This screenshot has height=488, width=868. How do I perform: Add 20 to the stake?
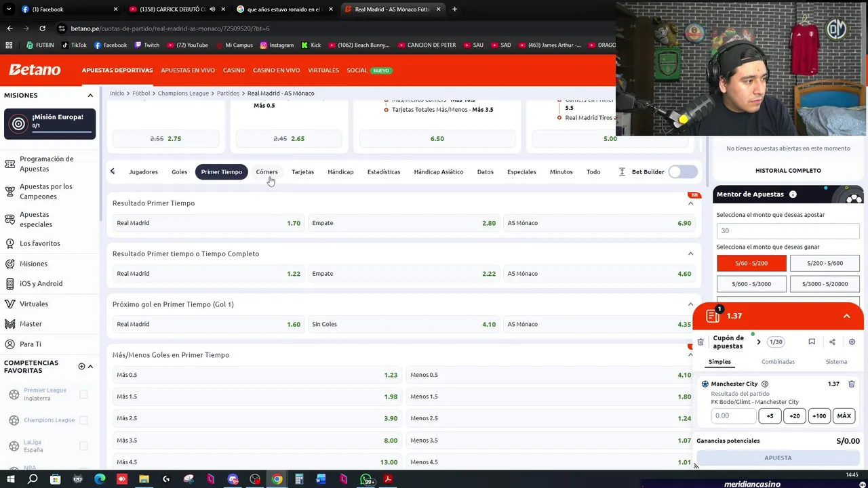795,416
